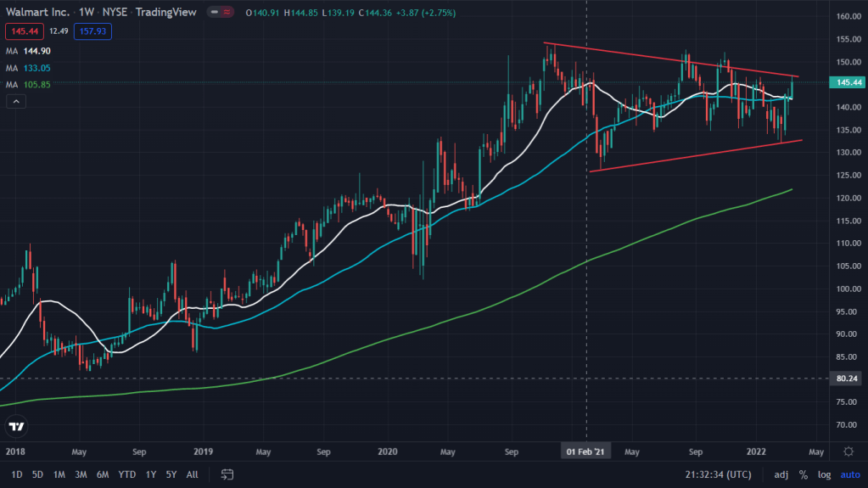868x488 pixels.
Task: Show All data range
Action: tap(193, 474)
